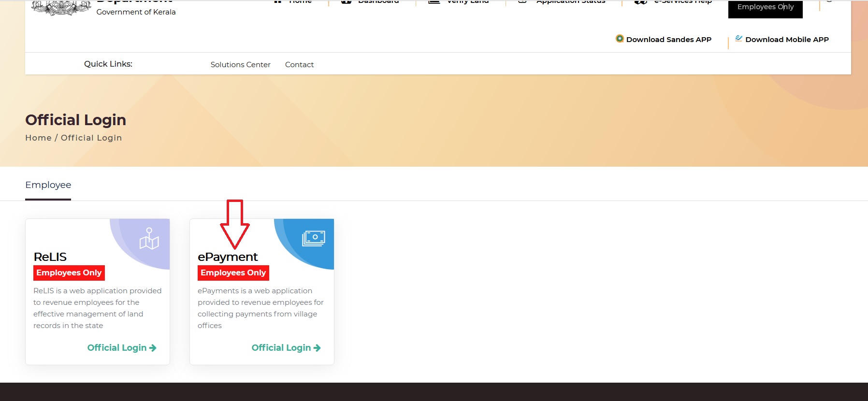Click the Official Login page heading
This screenshot has height=401, width=868.
coord(75,120)
